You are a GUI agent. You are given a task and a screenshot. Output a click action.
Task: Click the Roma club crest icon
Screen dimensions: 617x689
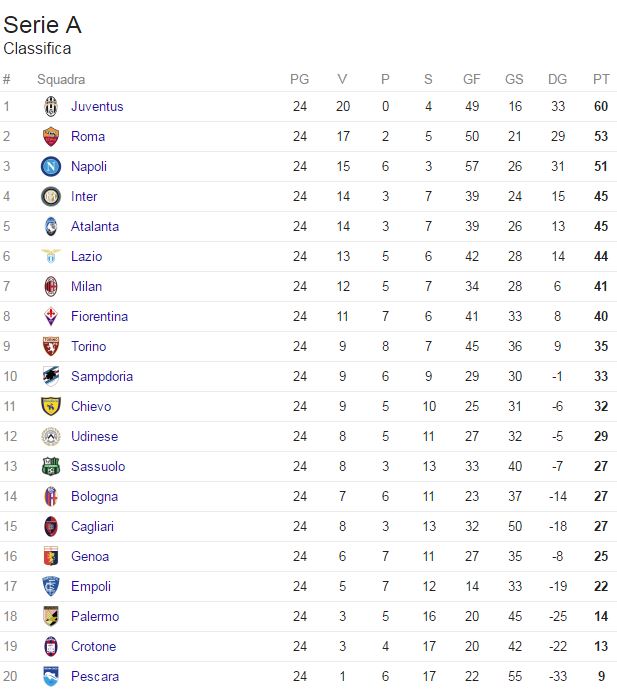tap(51, 137)
